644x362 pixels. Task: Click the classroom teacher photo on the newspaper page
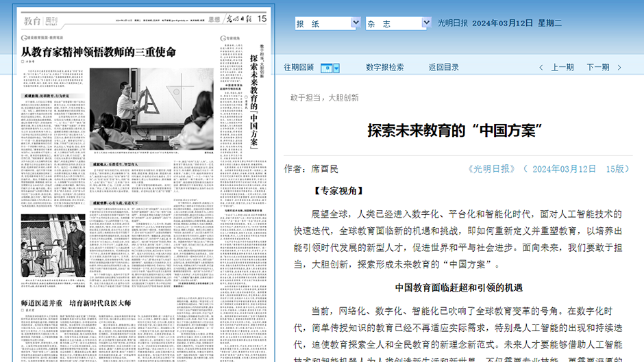pos(151,109)
